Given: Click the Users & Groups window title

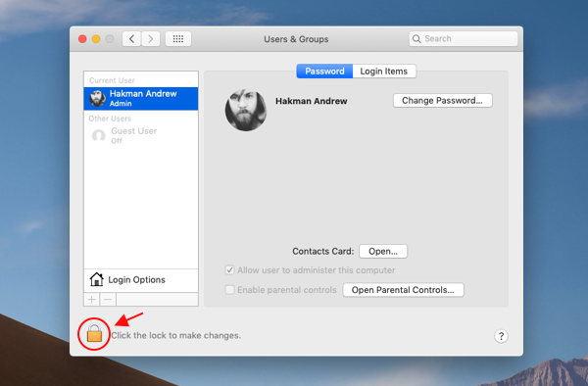Looking at the screenshot, I should point(296,39).
